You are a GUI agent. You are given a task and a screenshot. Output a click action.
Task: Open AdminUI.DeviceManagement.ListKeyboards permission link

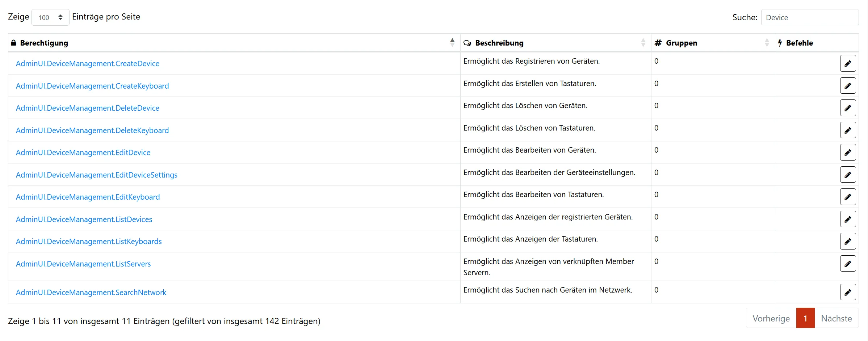pos(89,242)
